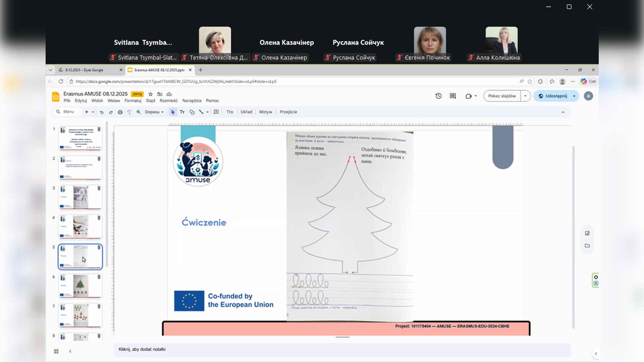Click the Motyw theme button
This screenshot has width=644, height=362.
coord(265,112)
